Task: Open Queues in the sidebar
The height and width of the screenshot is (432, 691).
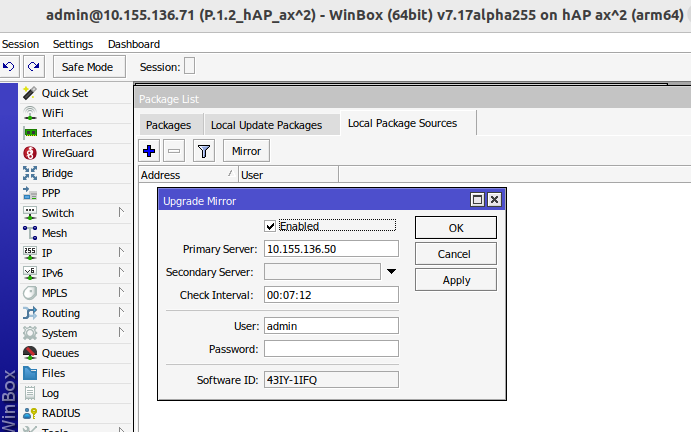Action: (60, 353)
